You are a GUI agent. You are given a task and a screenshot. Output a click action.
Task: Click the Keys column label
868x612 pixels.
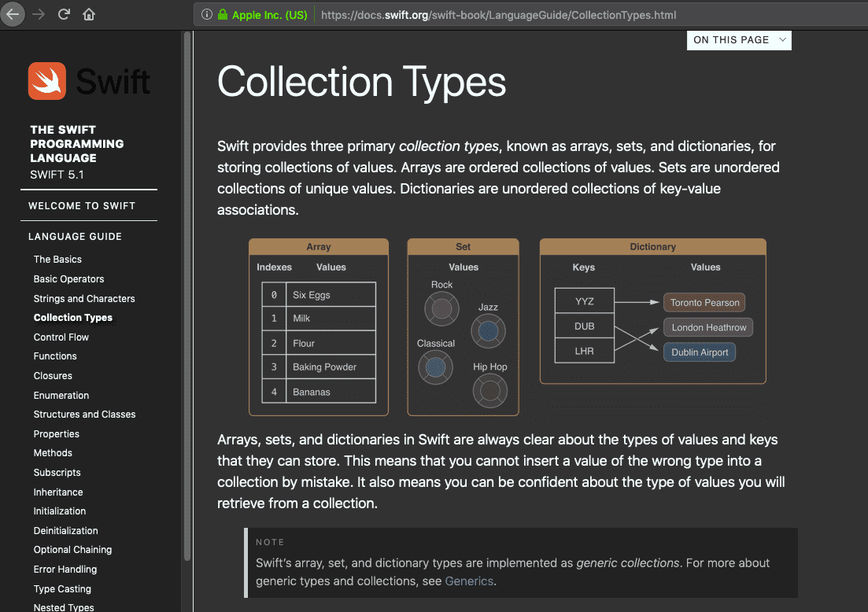(x=583, y=267)
